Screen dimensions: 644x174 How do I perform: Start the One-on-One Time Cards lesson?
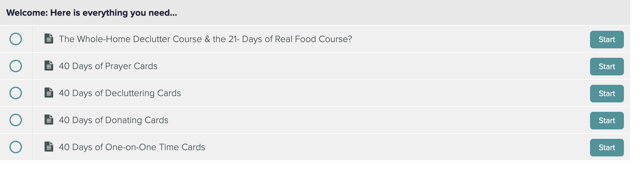[607, 148]
